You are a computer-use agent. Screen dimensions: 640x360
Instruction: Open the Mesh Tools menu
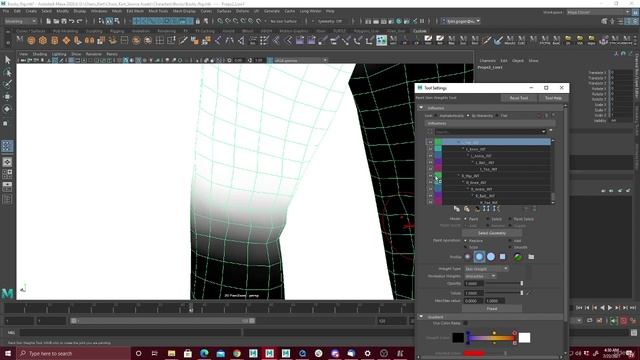158,11
